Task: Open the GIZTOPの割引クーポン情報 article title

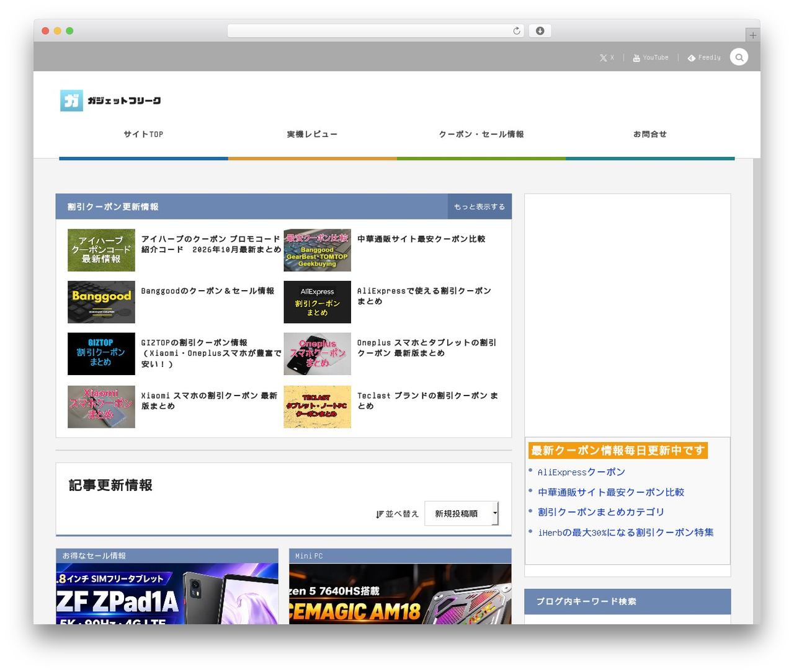Action: 211,353
